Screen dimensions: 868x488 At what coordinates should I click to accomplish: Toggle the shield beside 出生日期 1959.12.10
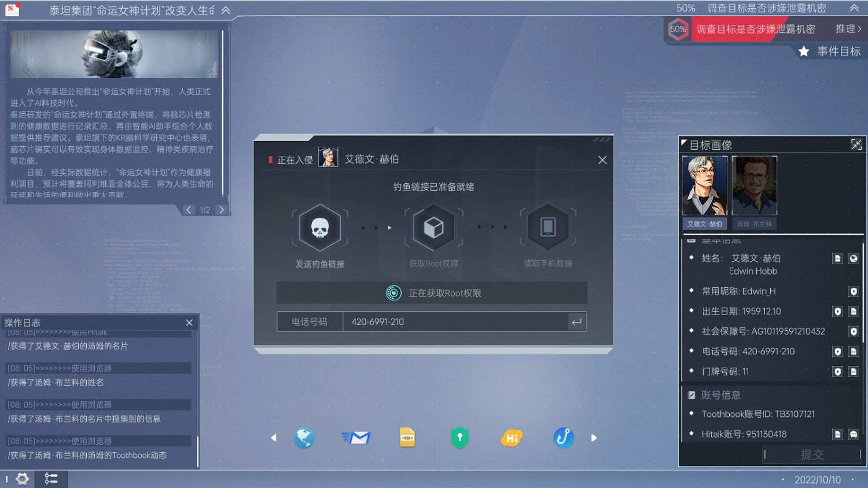pyautogui.click(x=837, y=311)
